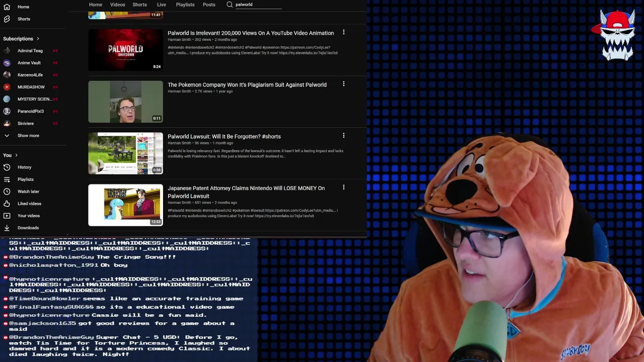Viewport: 644px width, 362px height.
Task: Click chat username @nicholaspatton_1991
Action: [x=54, y=265]
